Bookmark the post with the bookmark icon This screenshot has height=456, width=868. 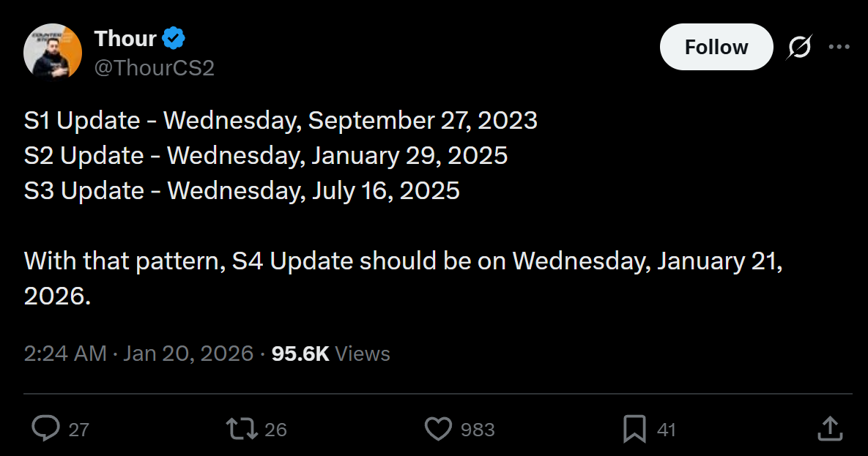coord(634,429)
